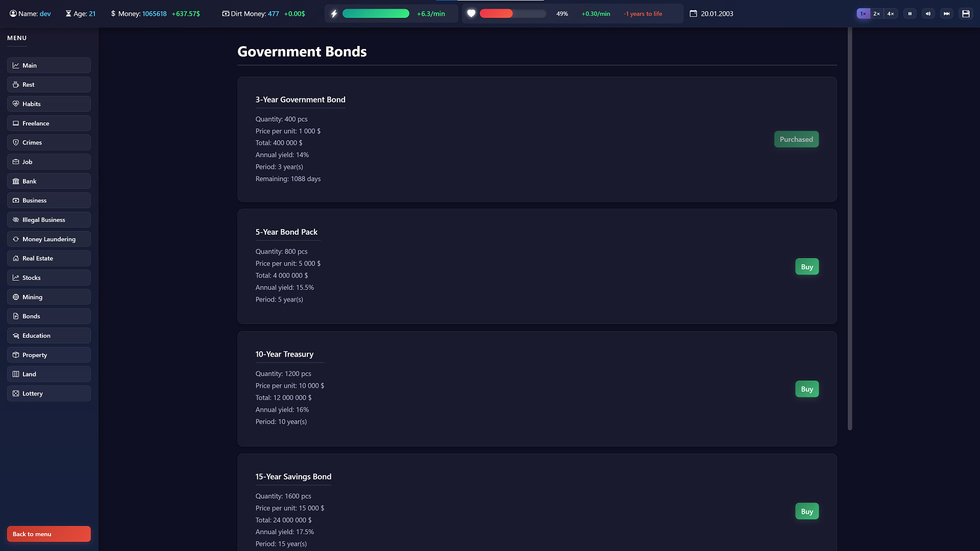
Task: Buy the 10-Year Treasury bond
Action: (x=806, y=389)
